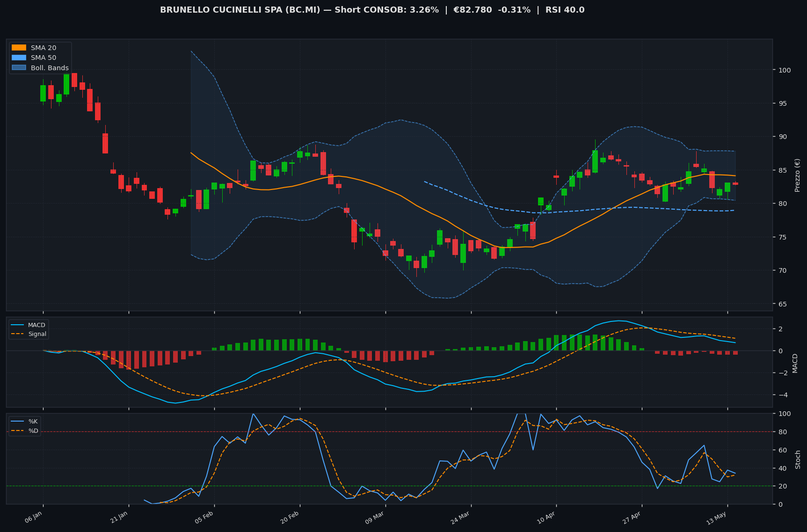Click the '€82.780' price in the title
The width and height of the screenshot is (807, 532).
(473, 10)
